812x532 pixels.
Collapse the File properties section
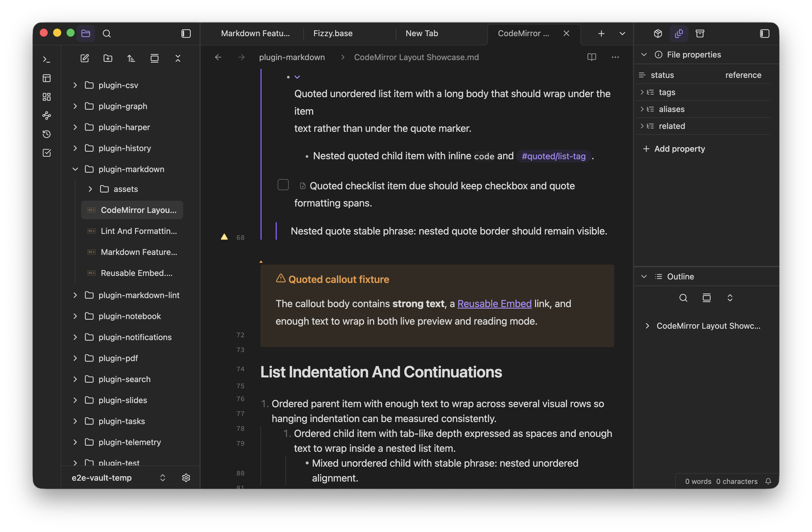644,55
